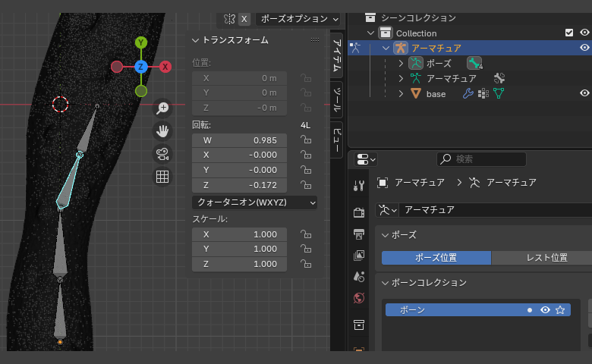Open the World properties globe icon
Image resolution: width=592 pixels, height=364 pixels.
pos(359,298)
